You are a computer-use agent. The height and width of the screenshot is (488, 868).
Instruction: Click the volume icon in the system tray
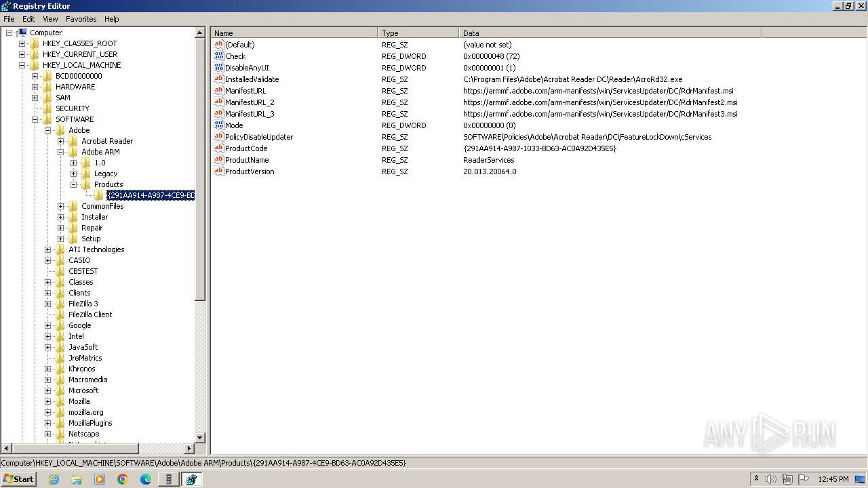pos(771,479)
